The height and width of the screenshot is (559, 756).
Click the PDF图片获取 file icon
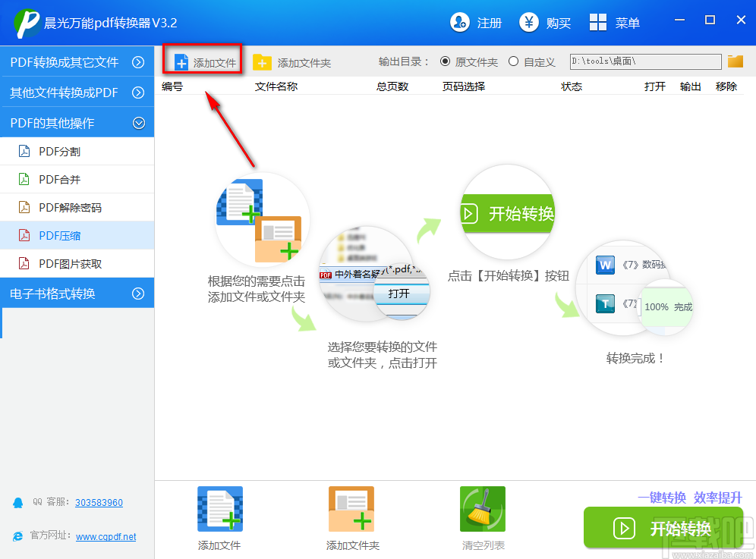click(x=24, y=264)
